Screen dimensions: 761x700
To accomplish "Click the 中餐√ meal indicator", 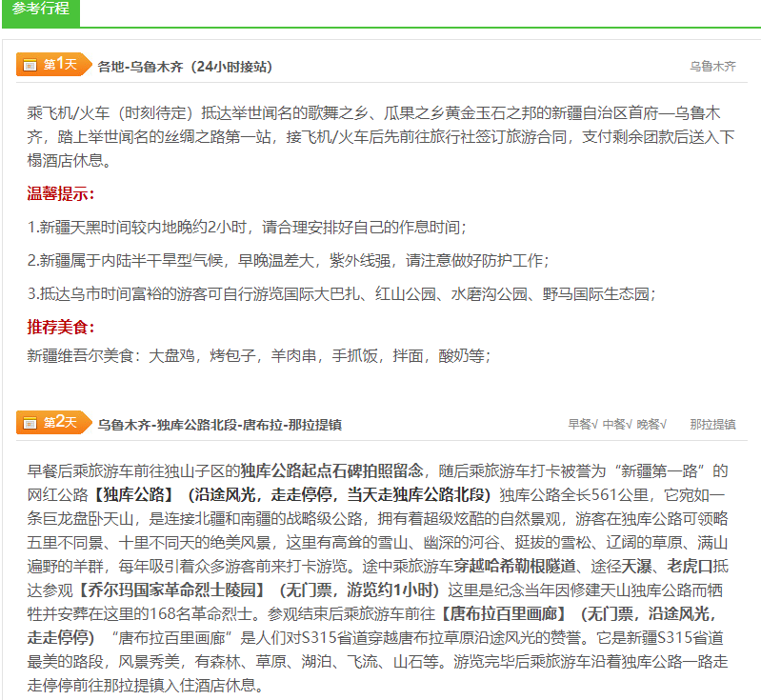I will [x=617, y=425].
